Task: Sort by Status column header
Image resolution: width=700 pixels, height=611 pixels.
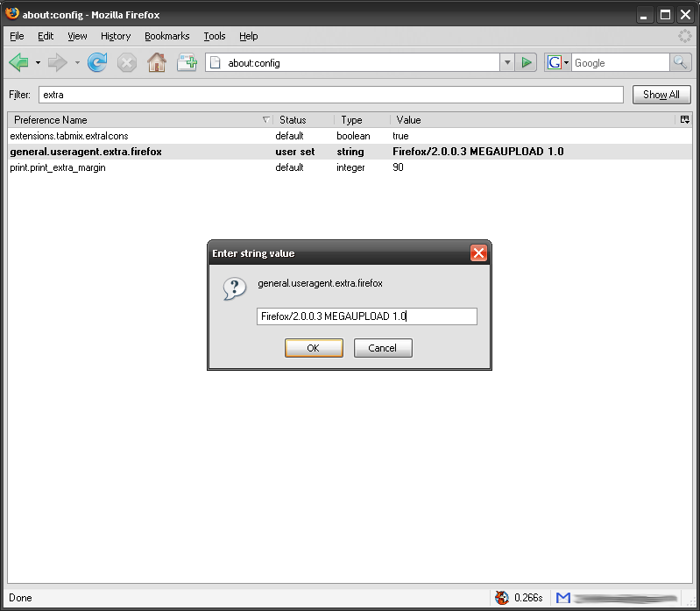Action: point(303,120)
